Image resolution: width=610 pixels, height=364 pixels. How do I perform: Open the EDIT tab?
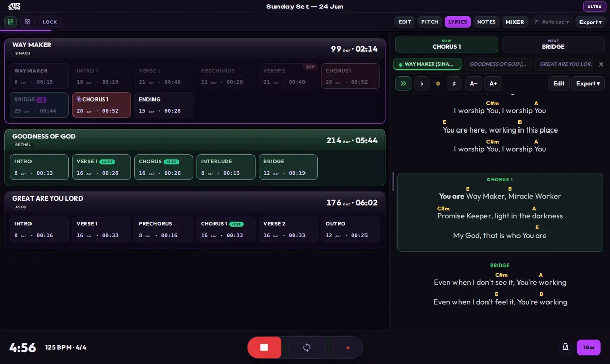pos(405,22)
